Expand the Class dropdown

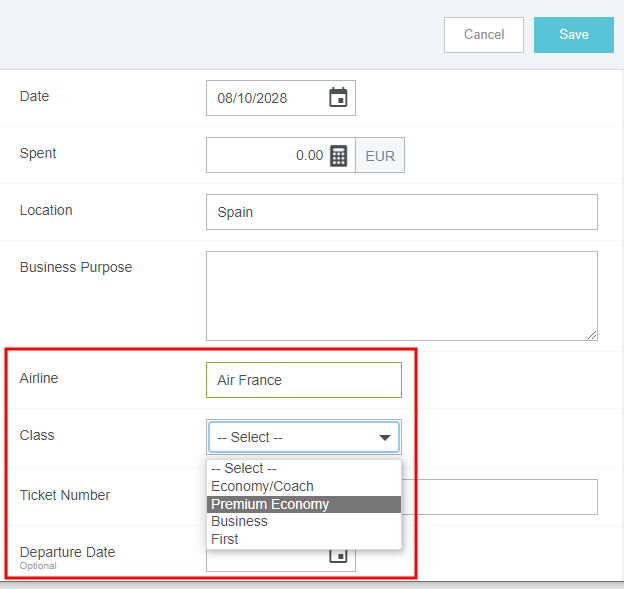point(303,437)
